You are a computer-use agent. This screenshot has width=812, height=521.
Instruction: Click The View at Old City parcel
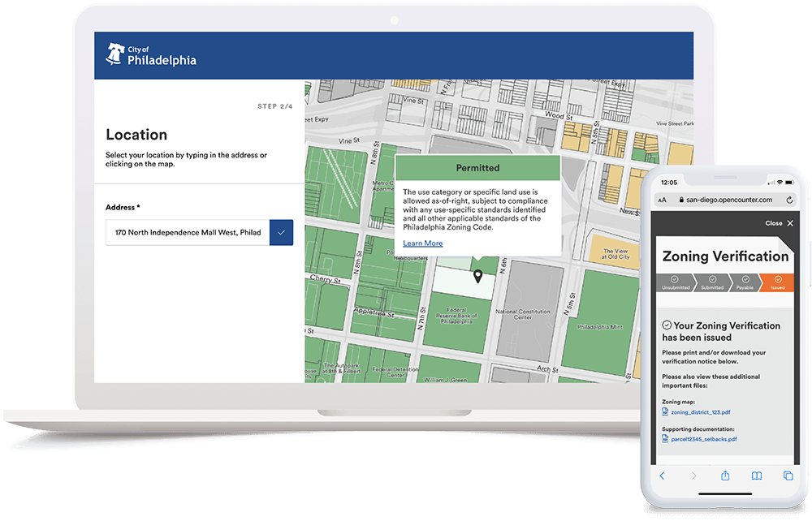click(615, 253)
